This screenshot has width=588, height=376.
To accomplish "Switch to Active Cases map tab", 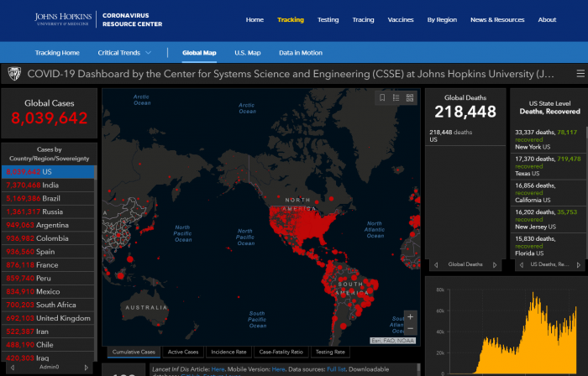I will coord(183,352).
